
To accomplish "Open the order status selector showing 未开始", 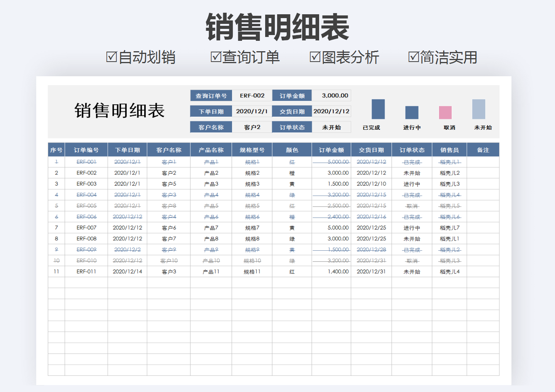I will point(332,127).
